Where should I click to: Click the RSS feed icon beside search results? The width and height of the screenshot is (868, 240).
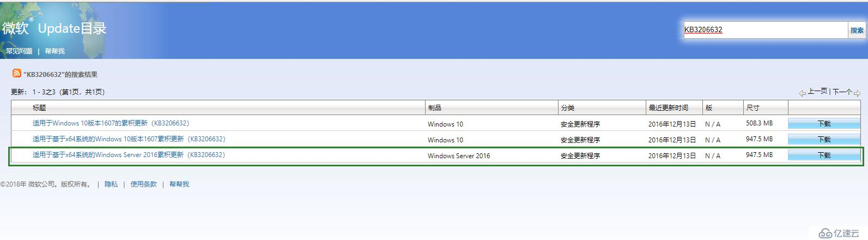click(x=17, y=73)
